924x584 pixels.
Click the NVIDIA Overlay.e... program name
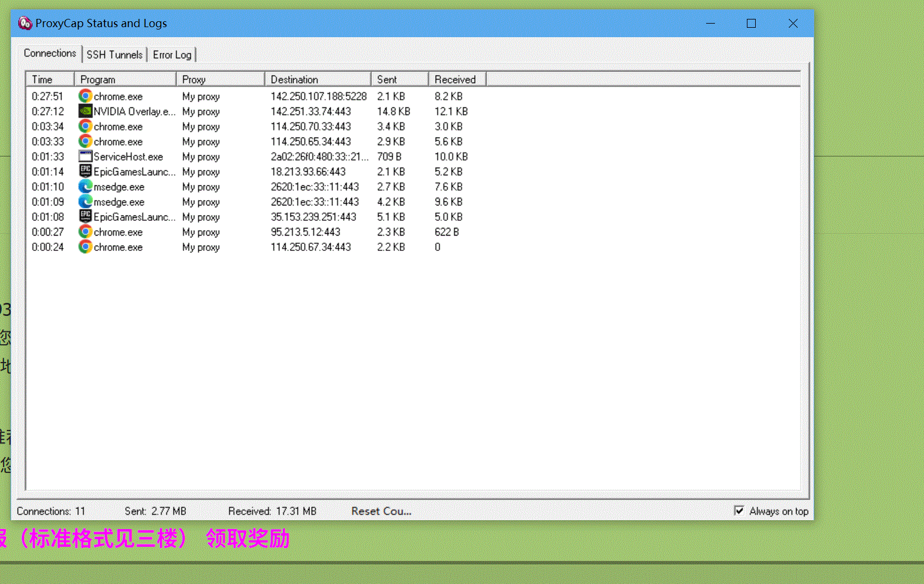coord(135,111)
